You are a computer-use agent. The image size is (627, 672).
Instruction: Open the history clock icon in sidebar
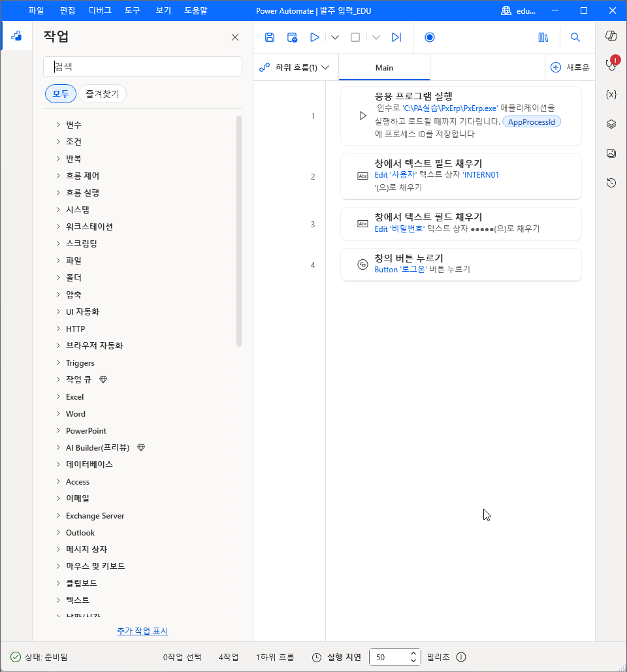click(x=611, y=183)
